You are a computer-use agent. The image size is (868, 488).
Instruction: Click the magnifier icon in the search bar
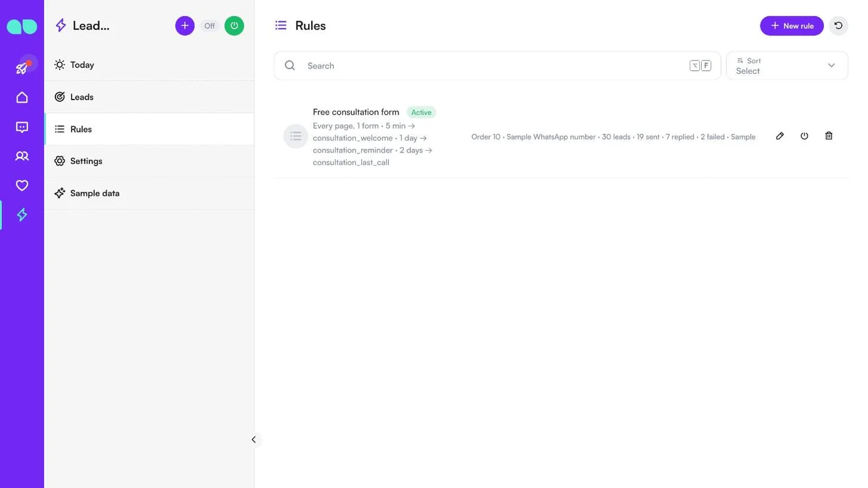[290, 65]
